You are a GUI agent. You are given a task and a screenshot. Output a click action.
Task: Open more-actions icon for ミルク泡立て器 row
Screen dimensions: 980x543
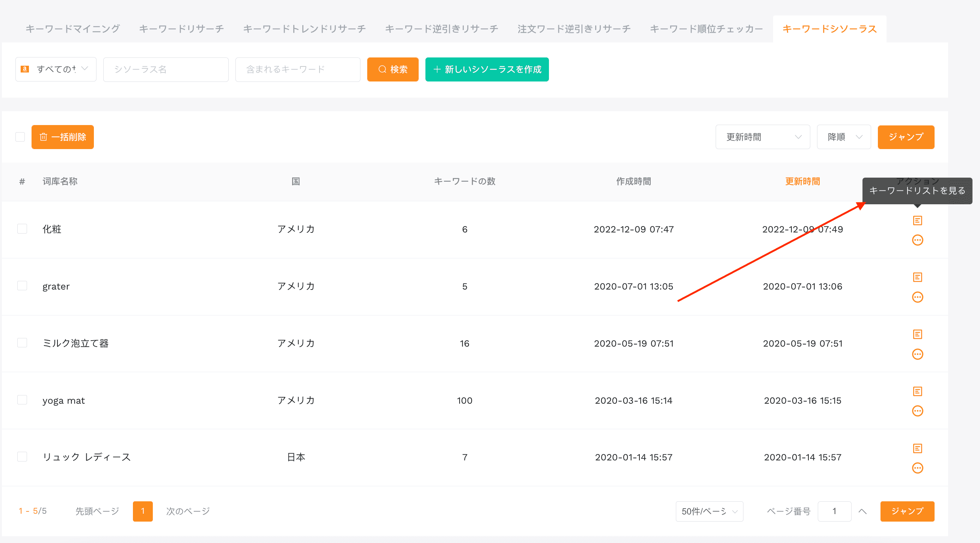click(917, 354)
